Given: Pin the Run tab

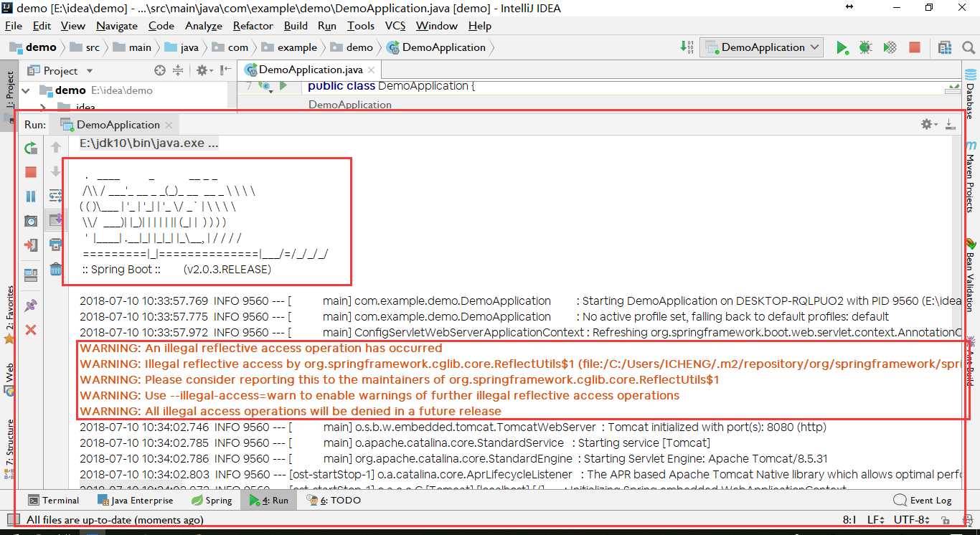Looking at the screenshot, I should point(31,306).
